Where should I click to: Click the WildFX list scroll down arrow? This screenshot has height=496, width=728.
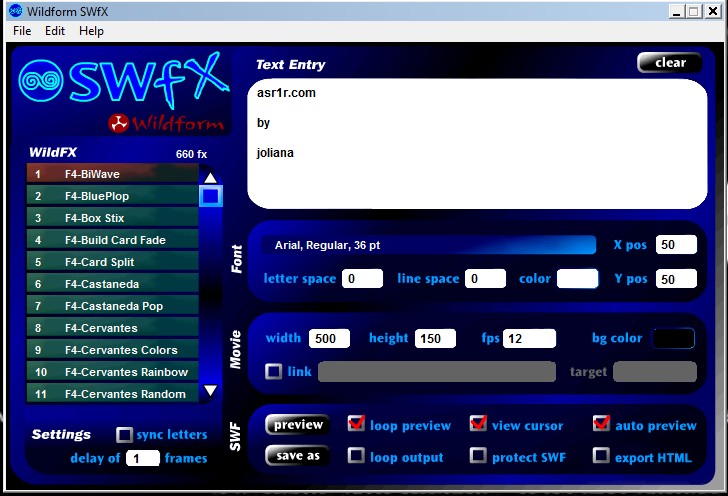(211, 390)
